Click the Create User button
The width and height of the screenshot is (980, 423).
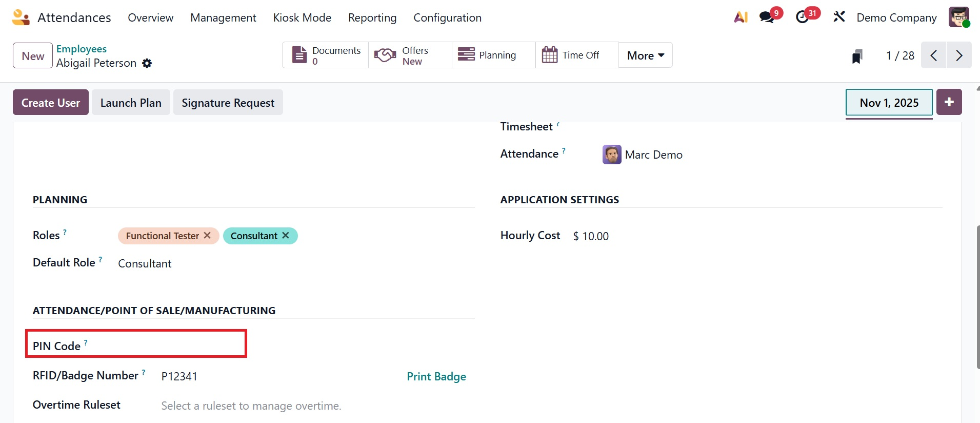pyautogui.click(x=51, y=103)
